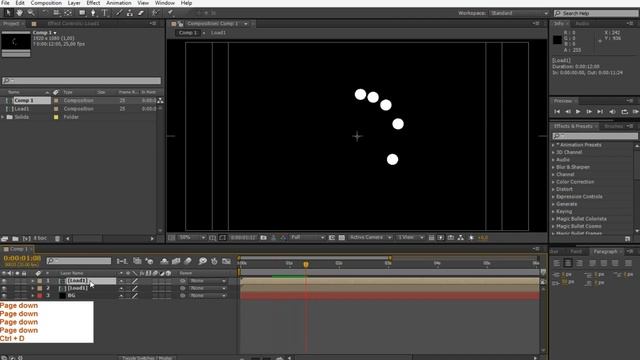Open the timeline Graph Editor
Viewport: 640px width, 360px height.
[x=227, y=261]
